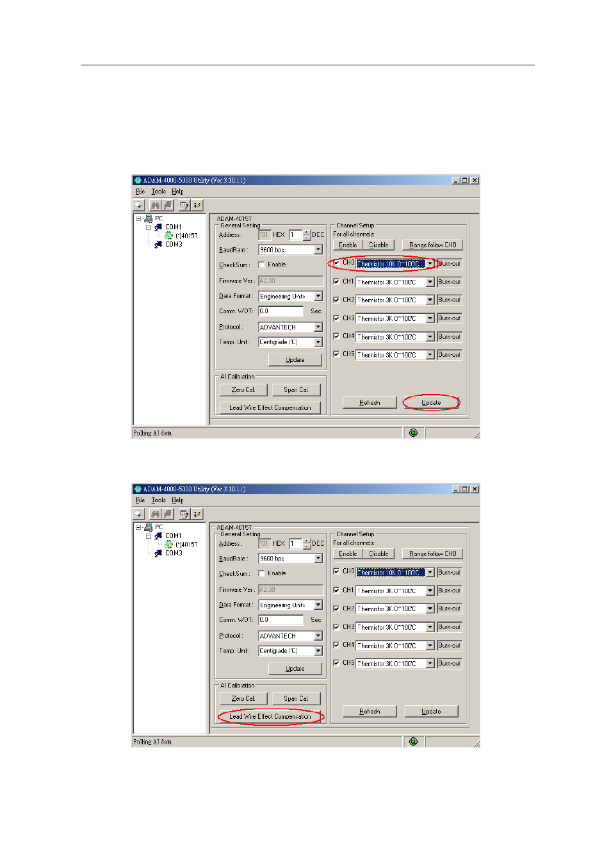Click the last toolbar icon with lightning in lower window
Image resolution: width=611 pixels, height=868 pixels.
click(x=197, y=514)
